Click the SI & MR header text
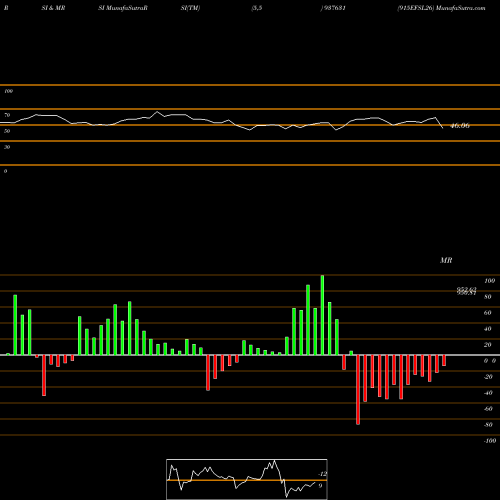500x500 pixels. tap(53, 8)
